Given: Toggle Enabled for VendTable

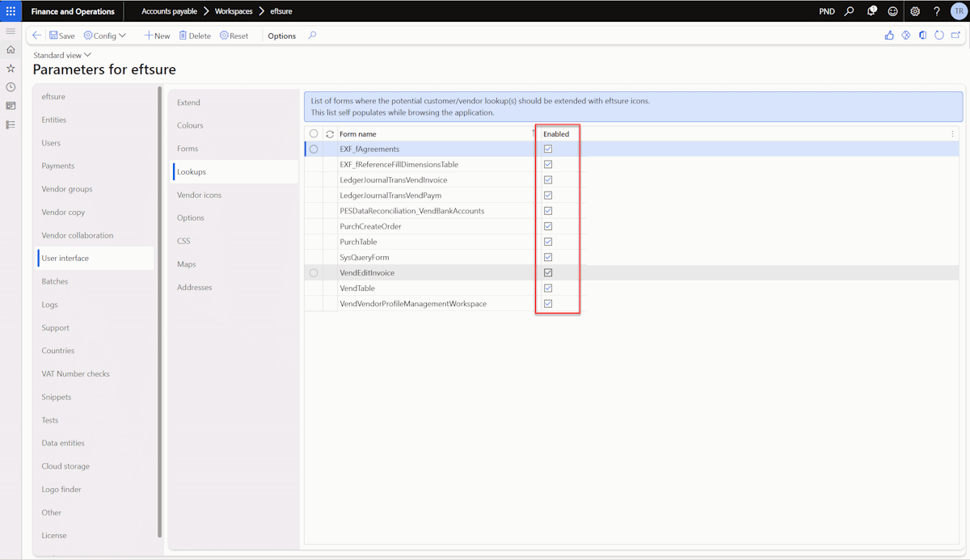Looking at the screenshot, I should point(548,288).
